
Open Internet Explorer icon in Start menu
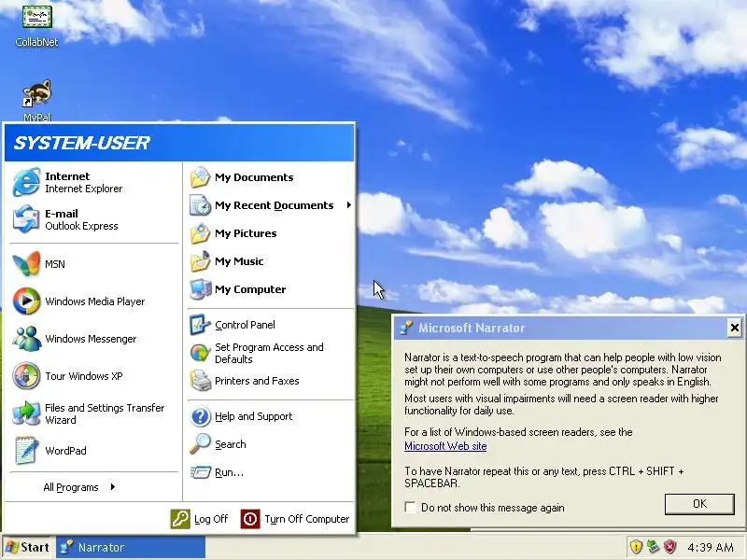click(x=26, y=182)
